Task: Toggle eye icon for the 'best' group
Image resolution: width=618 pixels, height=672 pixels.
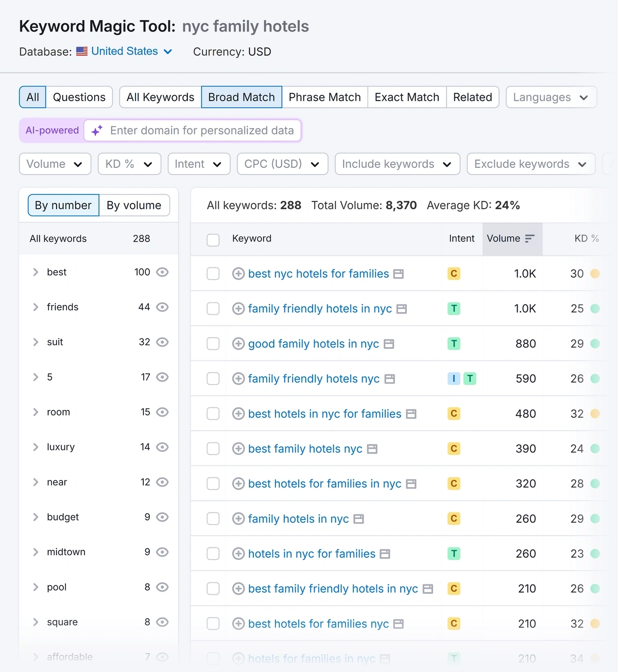Action: [x=162, y=272]
